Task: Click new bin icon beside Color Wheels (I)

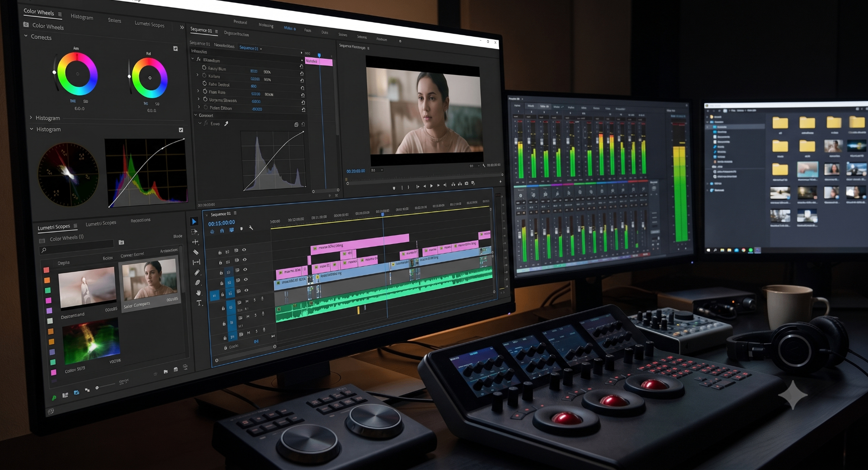Action: (x=121, y=243)
